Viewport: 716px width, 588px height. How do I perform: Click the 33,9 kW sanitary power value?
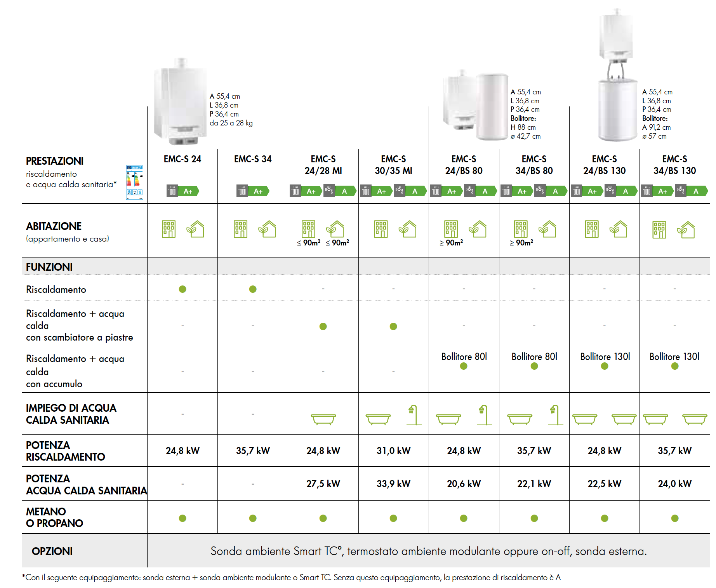click(x=393, y=484)
